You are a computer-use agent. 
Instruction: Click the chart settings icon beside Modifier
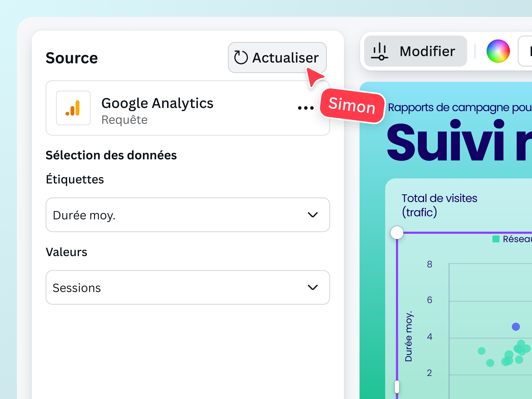coord(379,51)
